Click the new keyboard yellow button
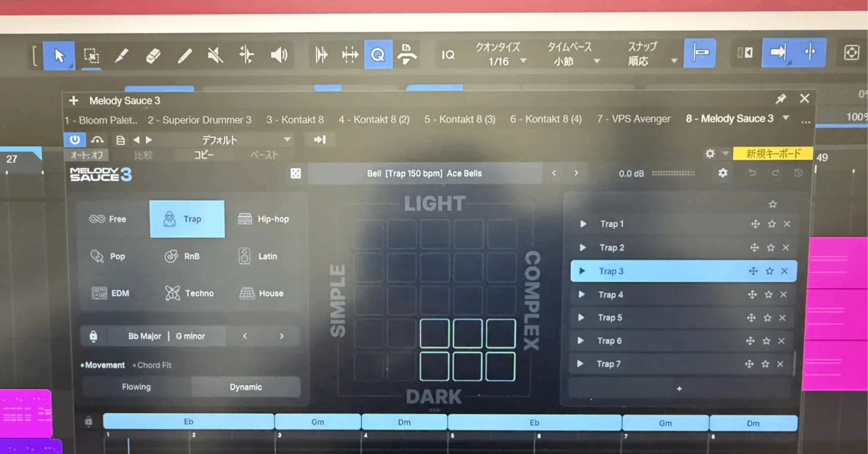 (773, 154)
